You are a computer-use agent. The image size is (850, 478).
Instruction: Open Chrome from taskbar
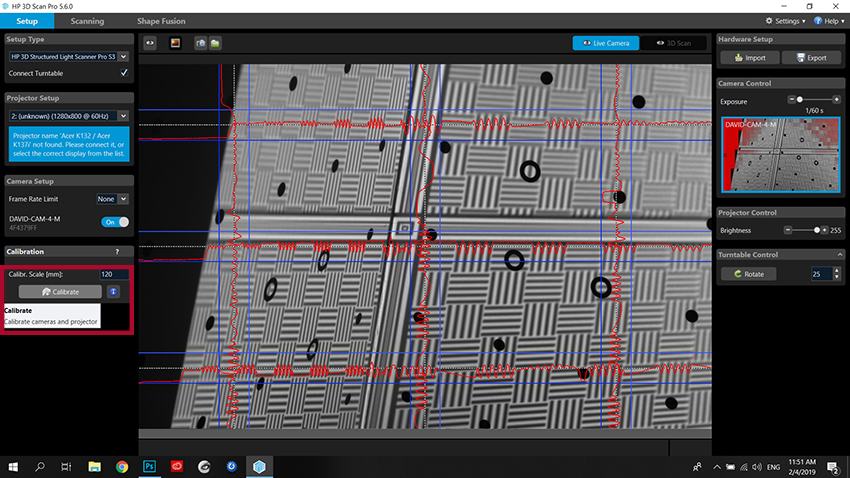pos(122,467)
